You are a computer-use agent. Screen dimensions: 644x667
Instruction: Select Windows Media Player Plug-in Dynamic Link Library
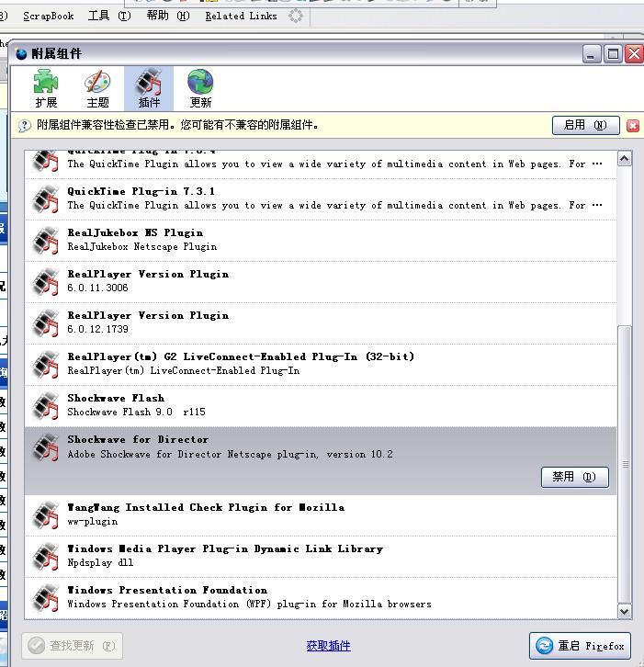coord(321,557)
